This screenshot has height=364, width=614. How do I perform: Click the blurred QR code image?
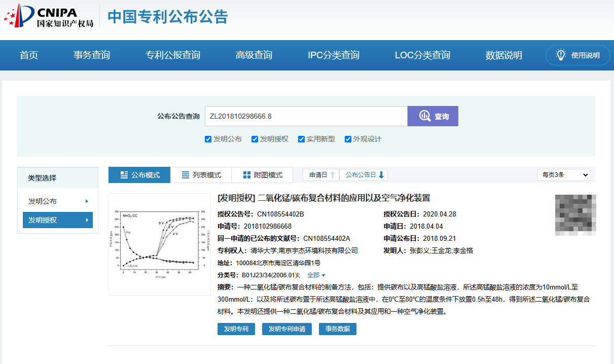click(x=575, y=214)
